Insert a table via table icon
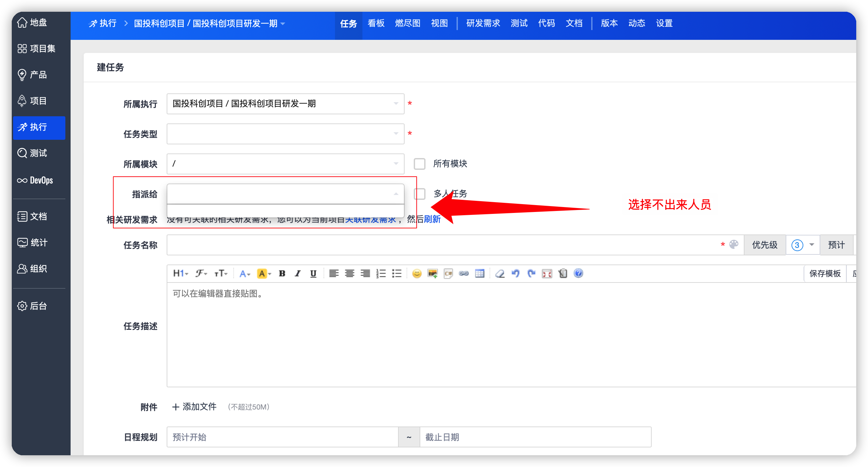 click(x=479, y=273)
